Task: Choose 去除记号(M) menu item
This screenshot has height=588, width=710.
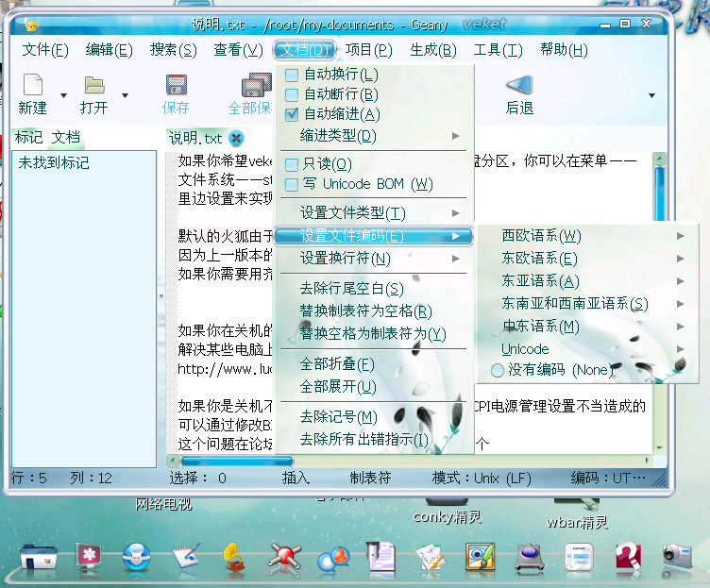Action: pos(375,417)
